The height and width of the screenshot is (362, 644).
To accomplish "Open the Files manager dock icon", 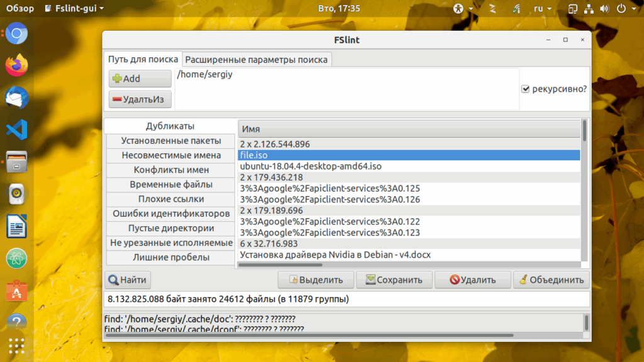I will pyautogui.click(x=16, y=162).
